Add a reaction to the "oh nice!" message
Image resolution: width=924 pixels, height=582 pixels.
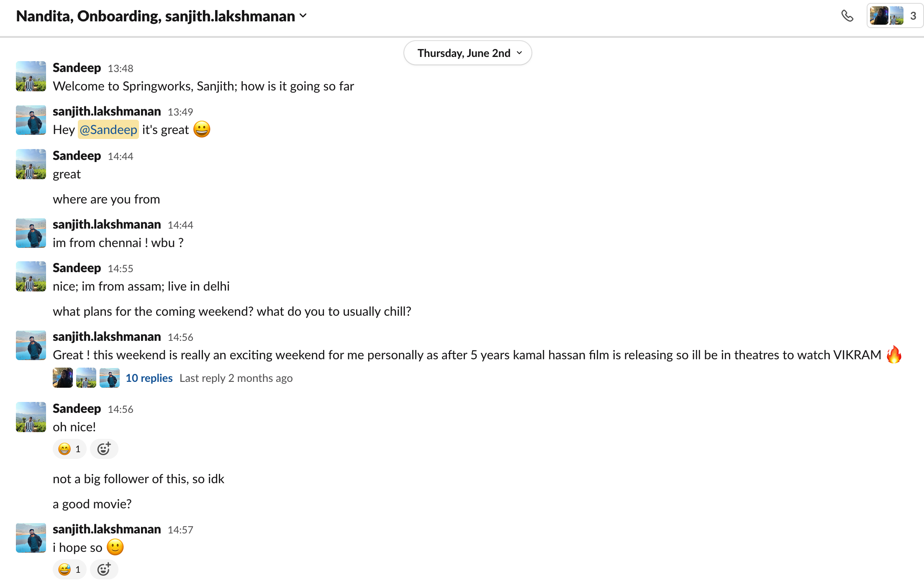click(x=104, y=449)
